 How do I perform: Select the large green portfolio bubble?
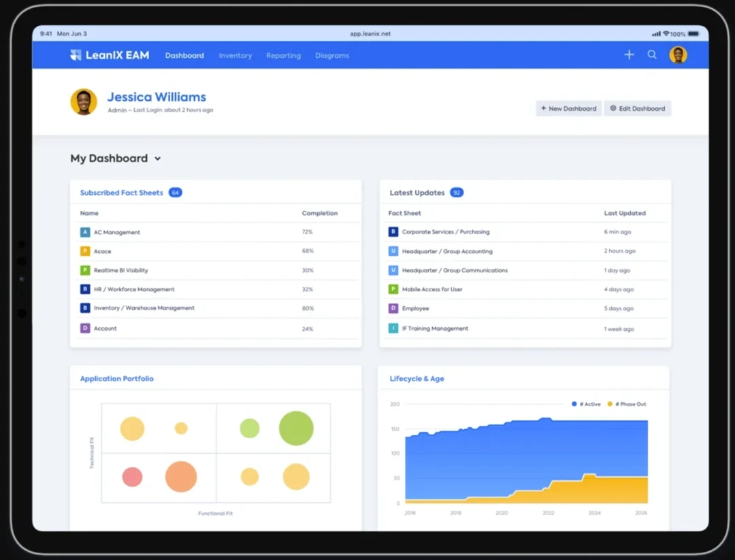[x=296, y=428]
